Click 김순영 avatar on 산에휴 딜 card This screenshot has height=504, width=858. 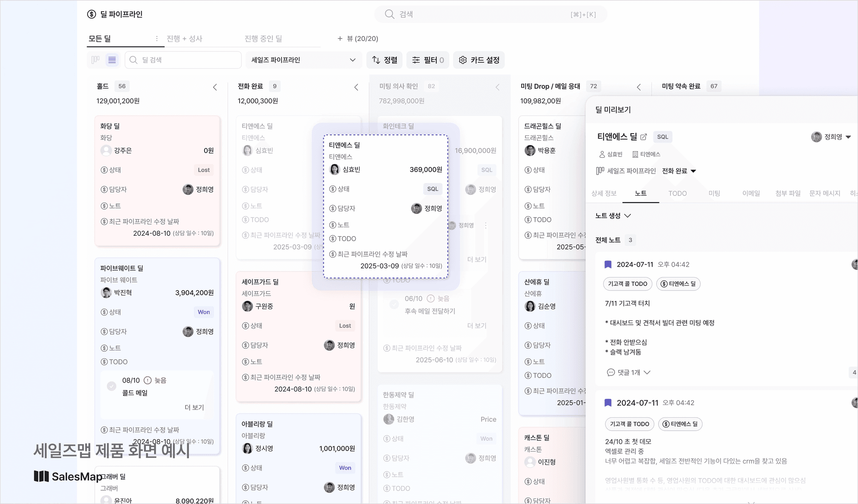(x=530, y=306)
